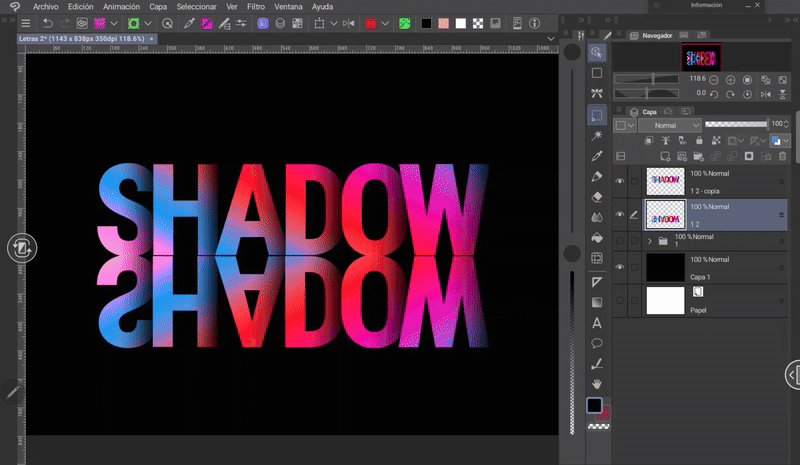Pick the Eraser tool
800x465 pixels.
point(597,197)
